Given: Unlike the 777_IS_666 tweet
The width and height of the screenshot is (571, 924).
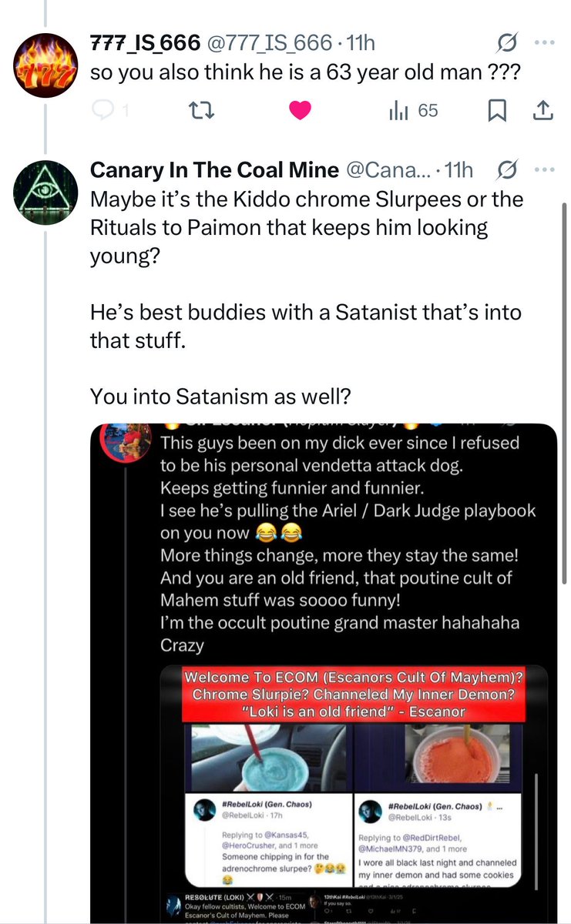Looking at the screenshot, I should coord(299,112).
